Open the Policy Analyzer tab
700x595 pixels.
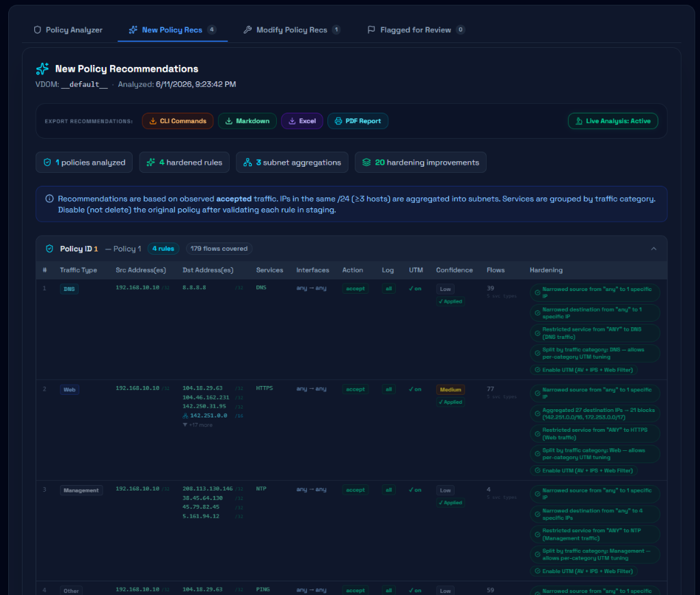pyautogui.click(x=68, y=30)
